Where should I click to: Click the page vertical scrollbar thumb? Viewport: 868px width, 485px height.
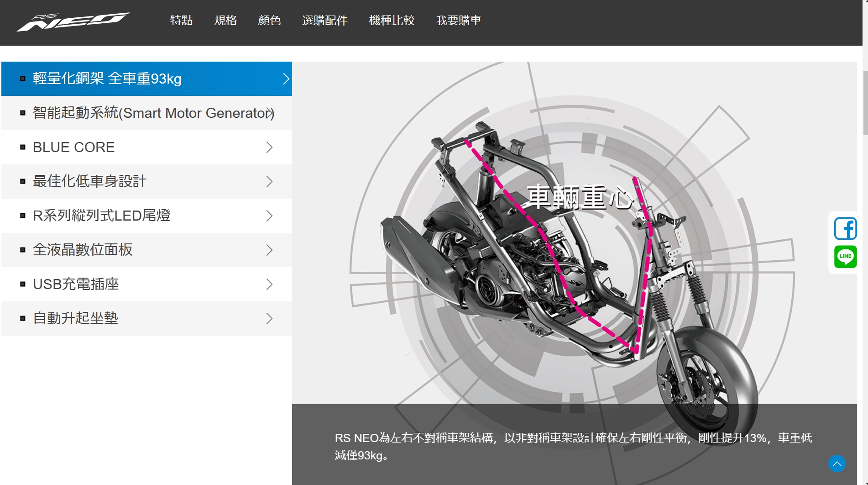click(865, 103)
